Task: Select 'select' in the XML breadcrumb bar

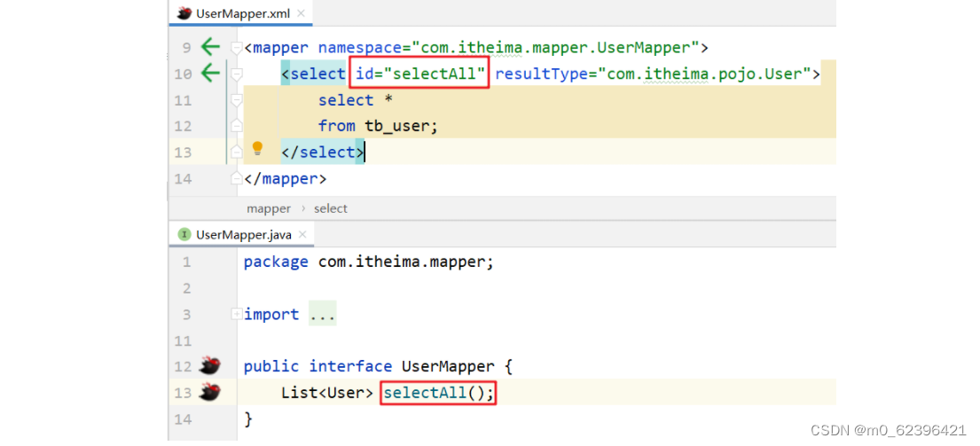Action: 331,208
